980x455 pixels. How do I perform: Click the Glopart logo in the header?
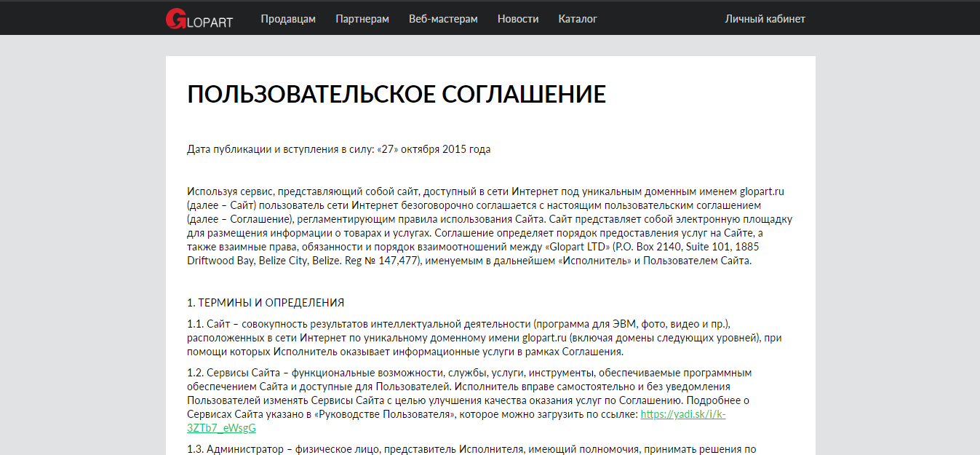coord(199,19)
